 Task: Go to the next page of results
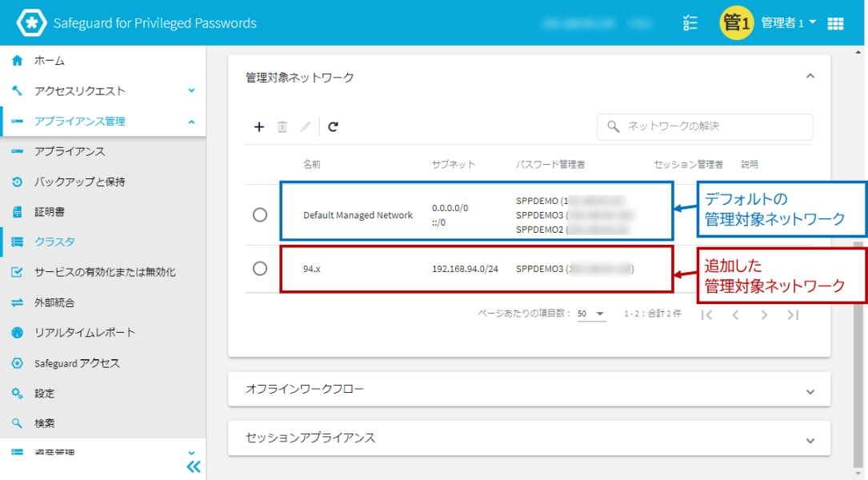pyautogui.click(x=764, y=314)
